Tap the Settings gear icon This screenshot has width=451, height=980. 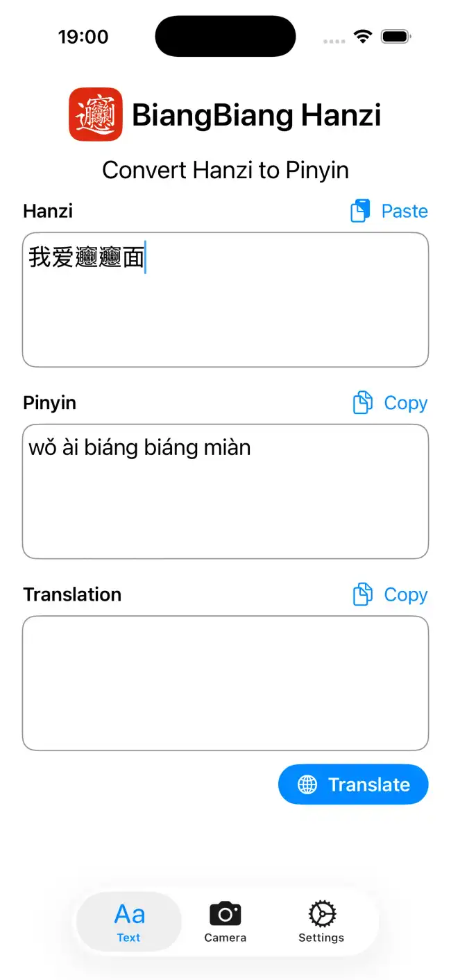click(x=322, y=914)
